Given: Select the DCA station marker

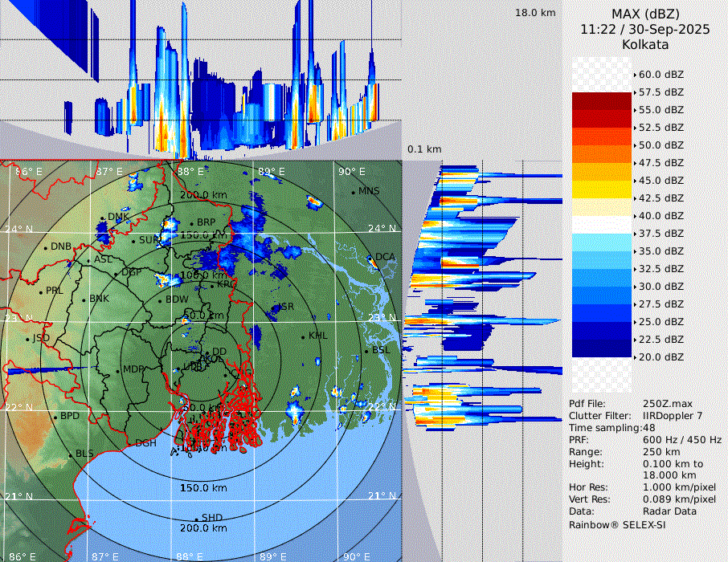Looking at the screenshot, I should (371, 258).
